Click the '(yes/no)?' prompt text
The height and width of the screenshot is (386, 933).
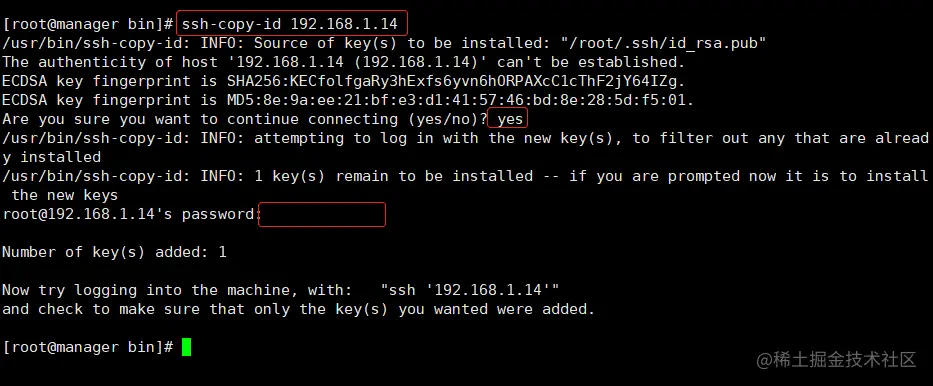tap(447, 119)
